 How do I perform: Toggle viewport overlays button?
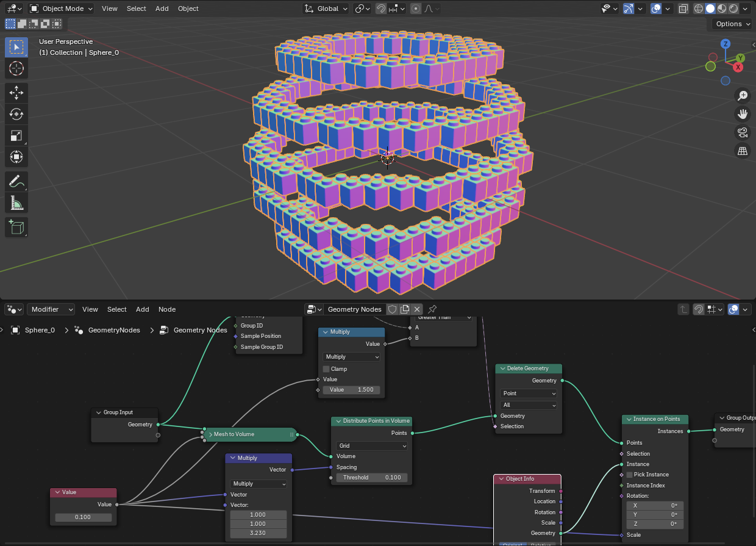tap(656, 9)
